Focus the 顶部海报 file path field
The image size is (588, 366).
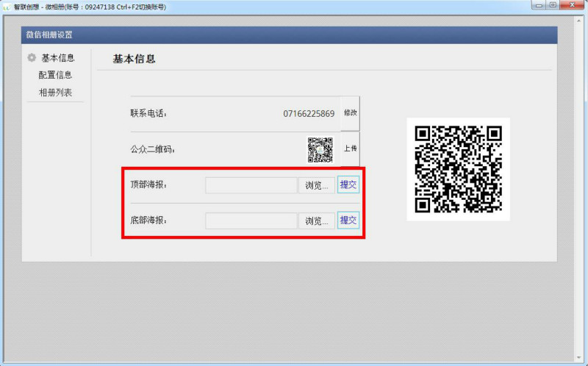[251, 185]
